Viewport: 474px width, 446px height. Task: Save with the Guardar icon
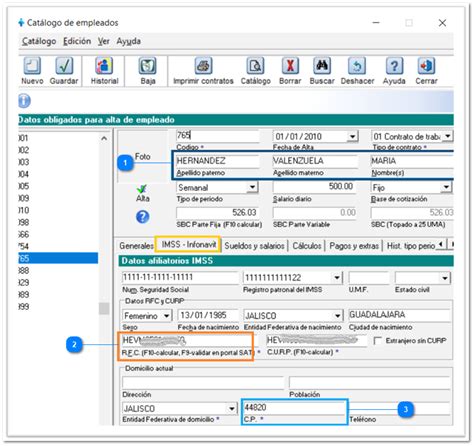click(x=64, y=66)
